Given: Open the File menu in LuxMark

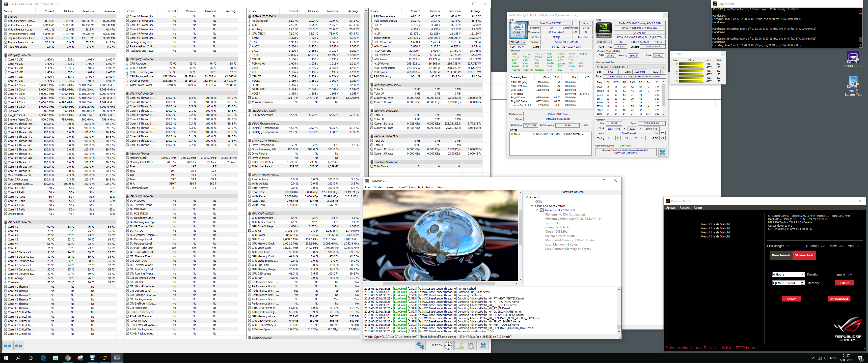Looking at the screenshot, I should point(367,188).
